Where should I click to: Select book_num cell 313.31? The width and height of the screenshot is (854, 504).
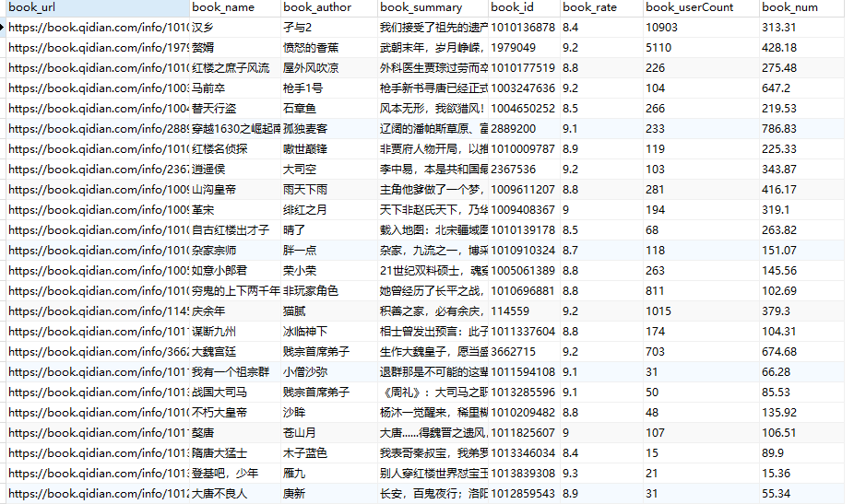pyautogui.click(x=801, y=28)
